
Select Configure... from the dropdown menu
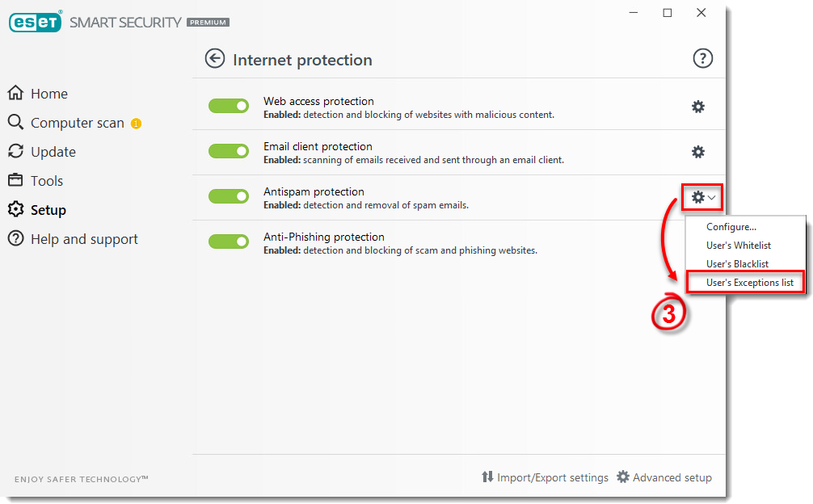pos(731,227)
